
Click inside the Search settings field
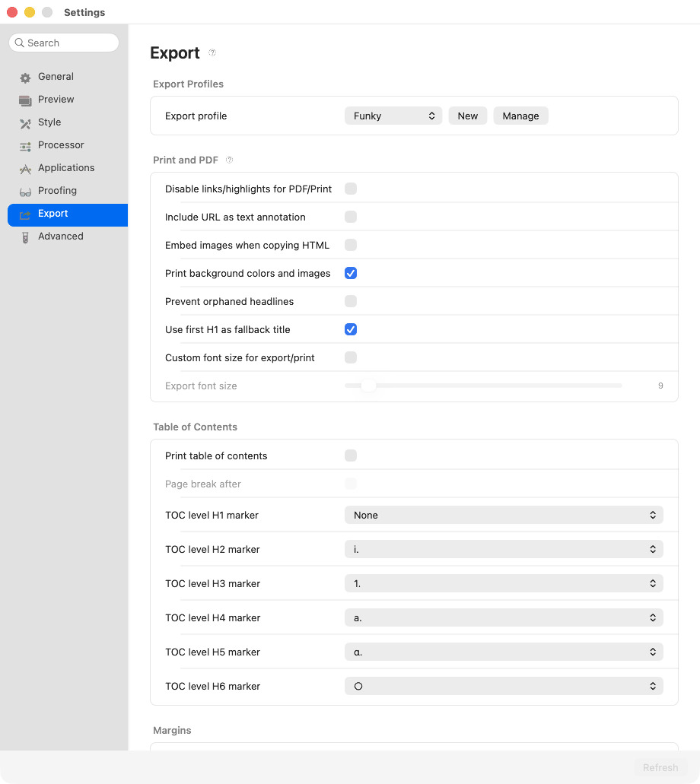click(x=64, y=43)
